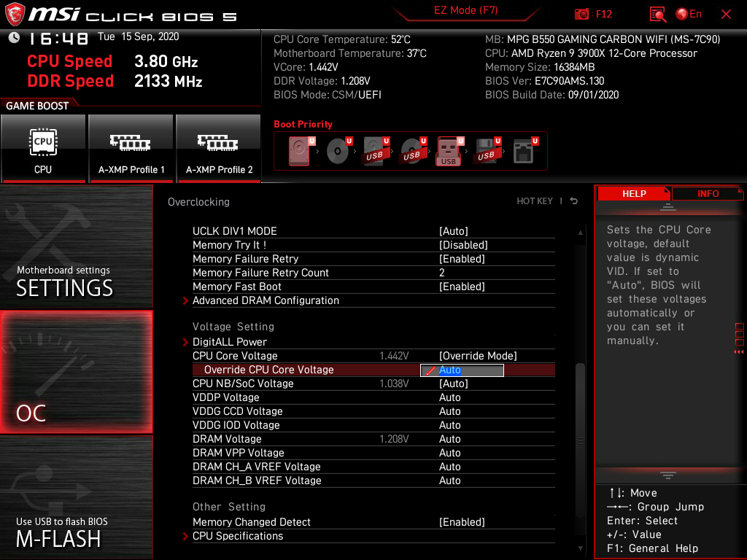Select the optical disc boot device icon
Viewport: 747px width, 560px height.
click(338, 150)
